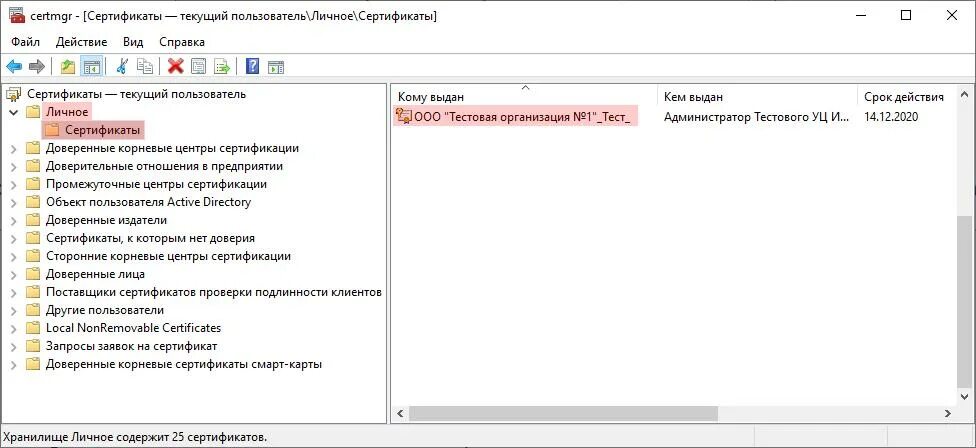976x448 pixels.
Task: Delete certificate with red X icon
Action: (x=176, y=66)
